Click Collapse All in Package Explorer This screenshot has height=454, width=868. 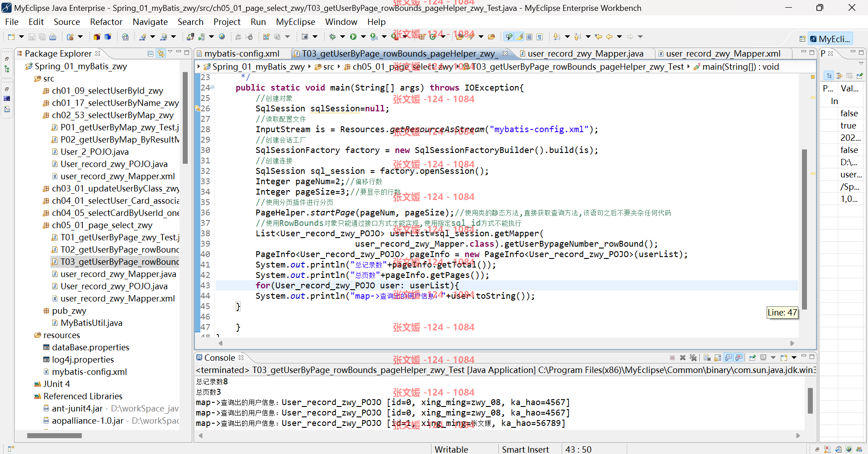tap(150, 53)
